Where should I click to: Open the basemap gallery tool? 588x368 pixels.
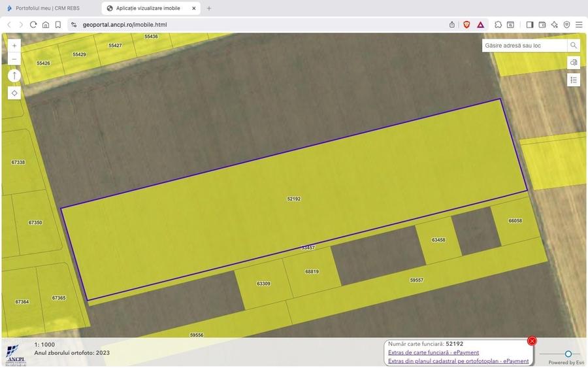[x=574, y=63]
